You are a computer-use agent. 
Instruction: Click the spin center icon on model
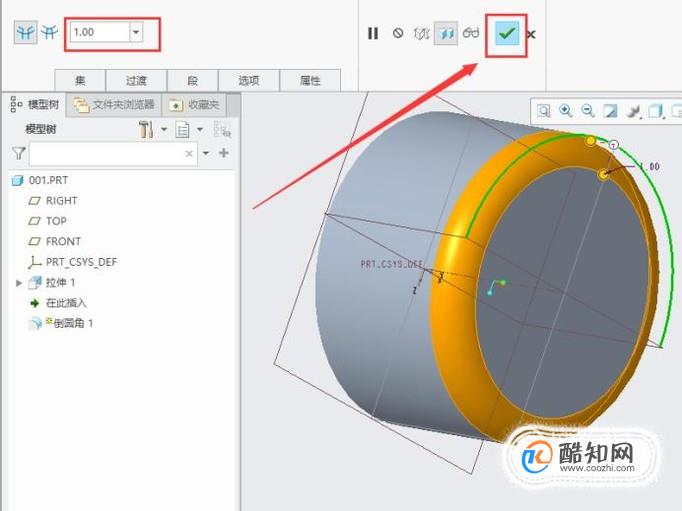click(496, 287)
